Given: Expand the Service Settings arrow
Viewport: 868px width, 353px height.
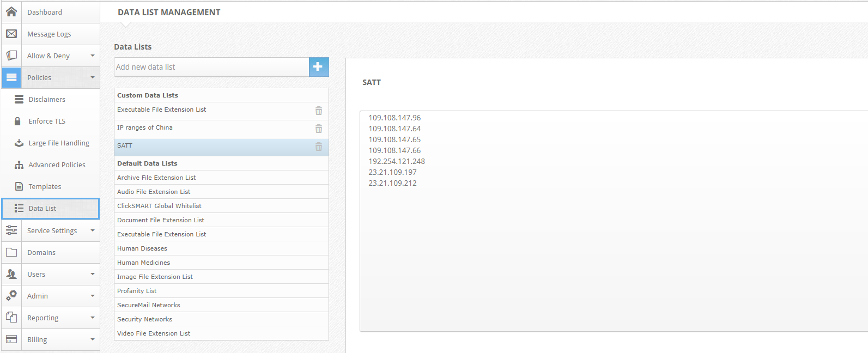Looking at the screenshot, I should (93, 230).
